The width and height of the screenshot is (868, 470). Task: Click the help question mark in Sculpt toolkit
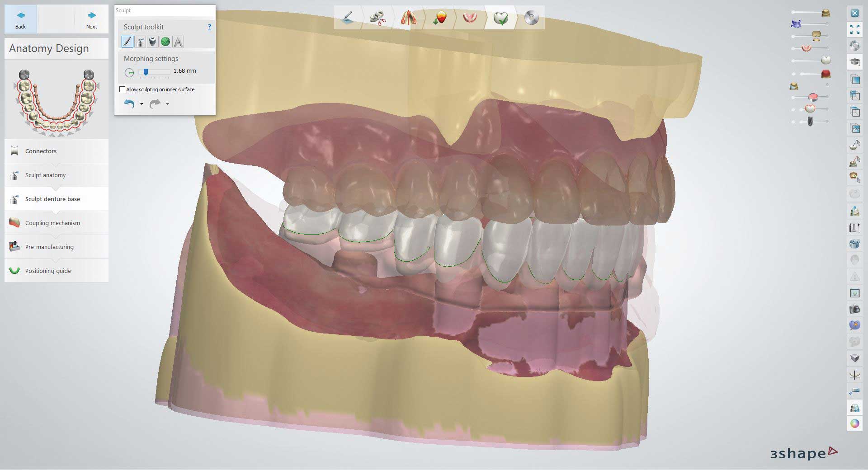click(x=209, y=27)
